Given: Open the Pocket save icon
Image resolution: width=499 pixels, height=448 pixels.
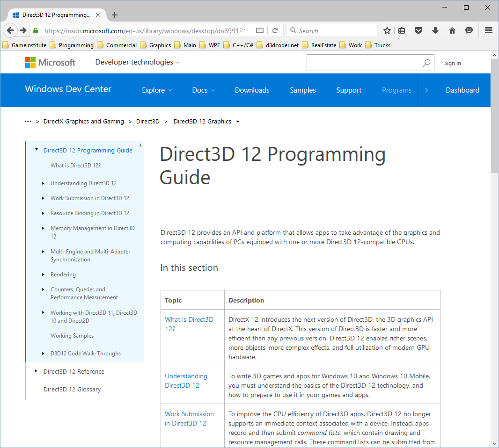Looking at the screenshot, I should pyautogui.click(x=418, y=31).
